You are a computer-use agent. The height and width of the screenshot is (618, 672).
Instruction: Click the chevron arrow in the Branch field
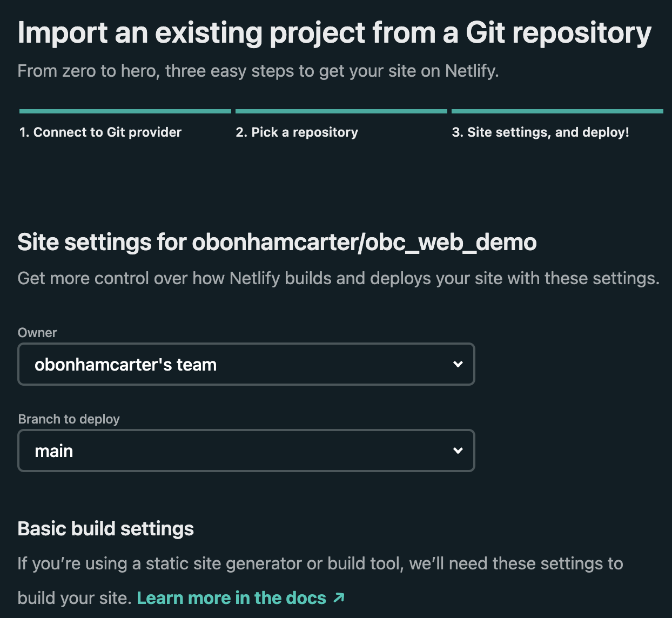tap(458, 451)
